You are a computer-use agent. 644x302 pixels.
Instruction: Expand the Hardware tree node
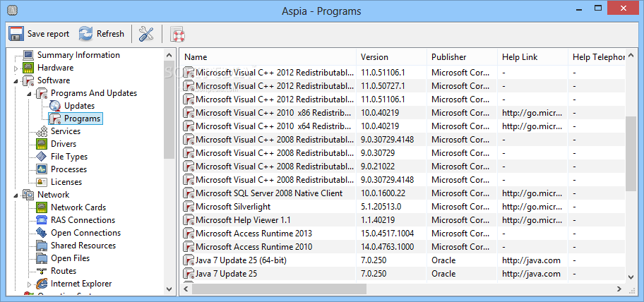click(x=16, y=68)
